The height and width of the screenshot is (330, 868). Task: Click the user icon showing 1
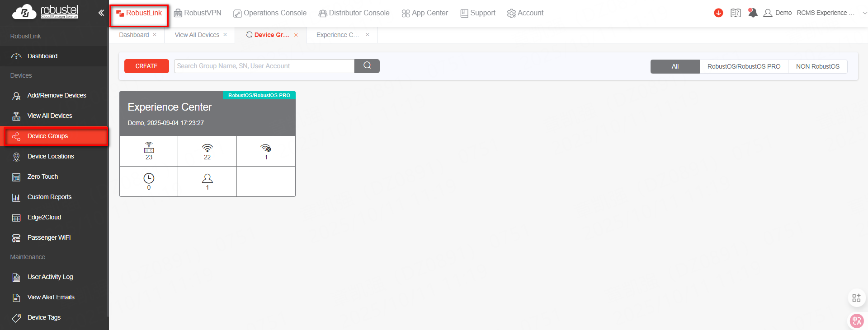[208, 178]
